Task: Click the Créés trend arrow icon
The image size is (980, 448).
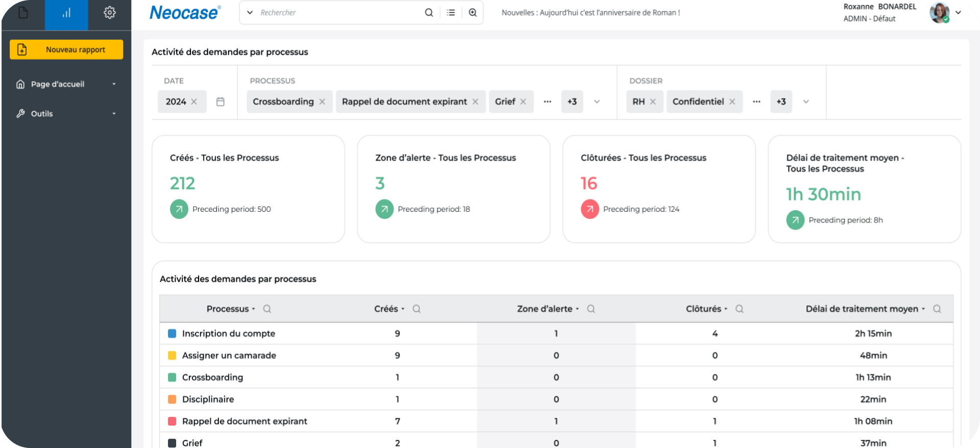Action: (x=179, y=209)
